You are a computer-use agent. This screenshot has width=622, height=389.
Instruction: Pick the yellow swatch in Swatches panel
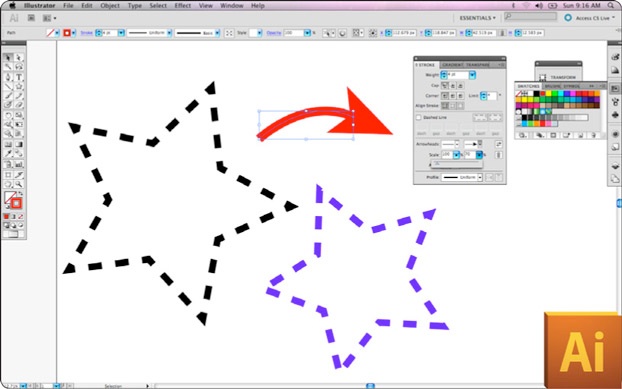click(x=548, y=94)
